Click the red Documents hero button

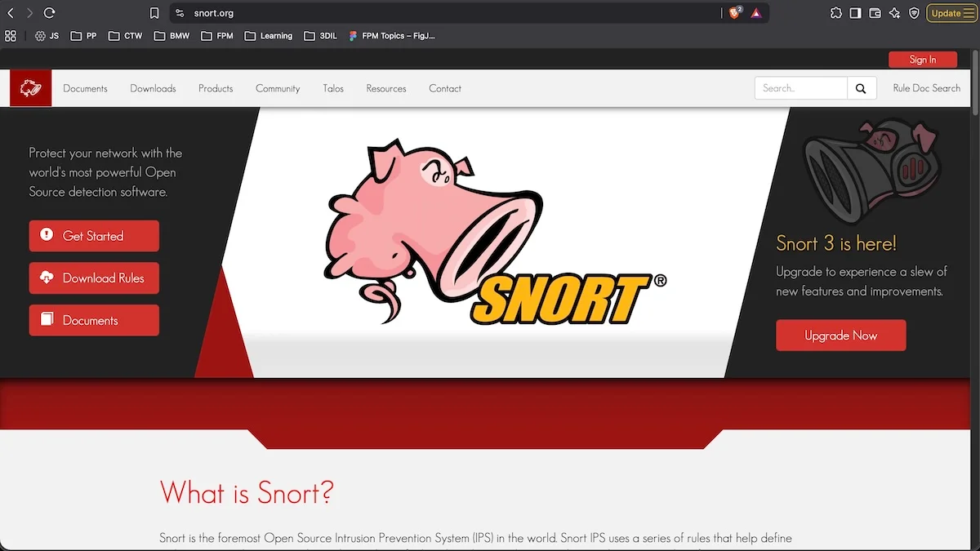(94, 321)
